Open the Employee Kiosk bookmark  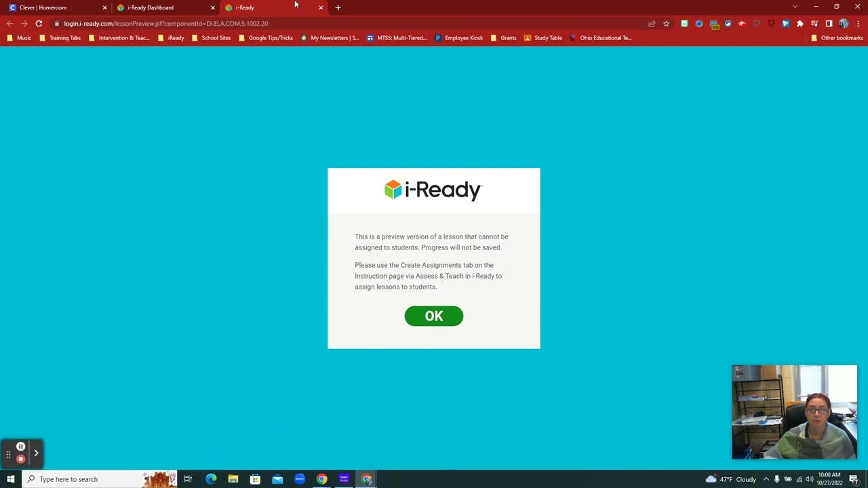[458, 38]
